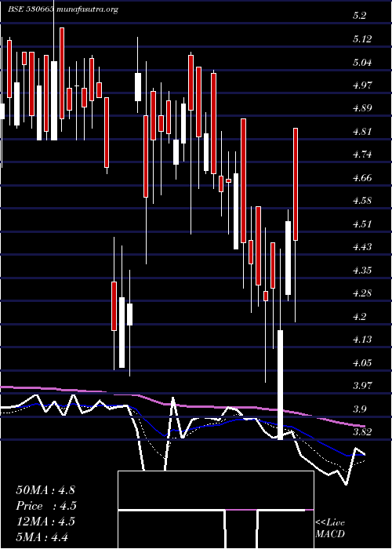The image size is (392, 549).
Task: Click the 4.89 price axis label
Action: coord(362,108)
